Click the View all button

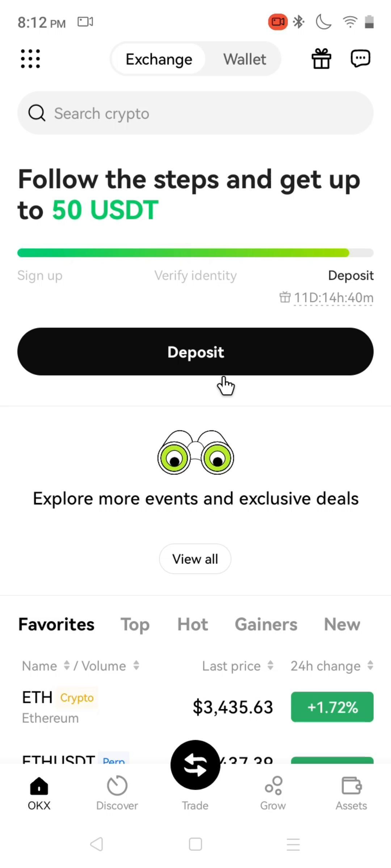[x=195, y=559]
